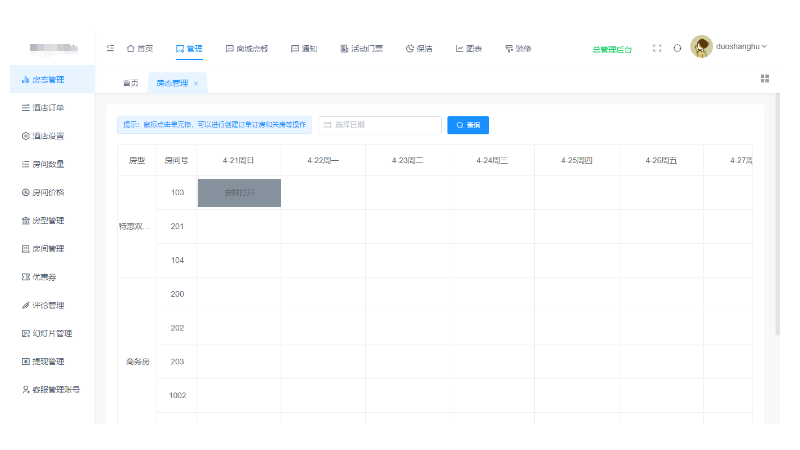Switch to the 首页 page tab

(x=130, y=83)
